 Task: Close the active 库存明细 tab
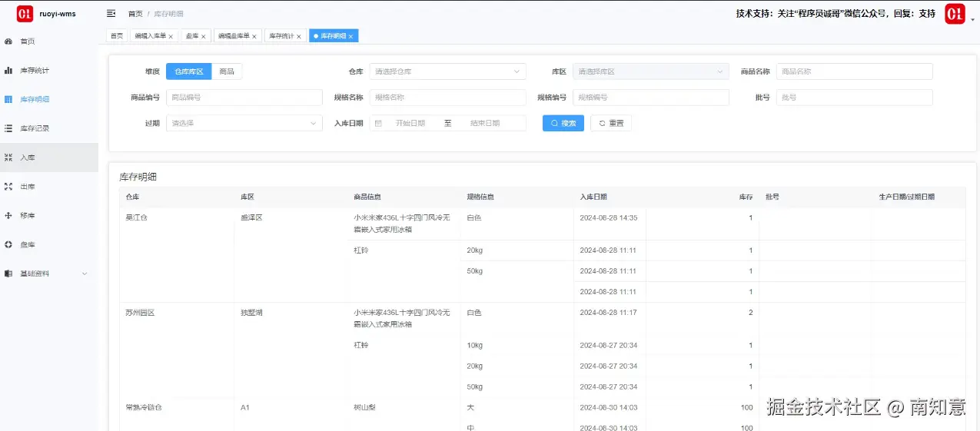(351, 36)
